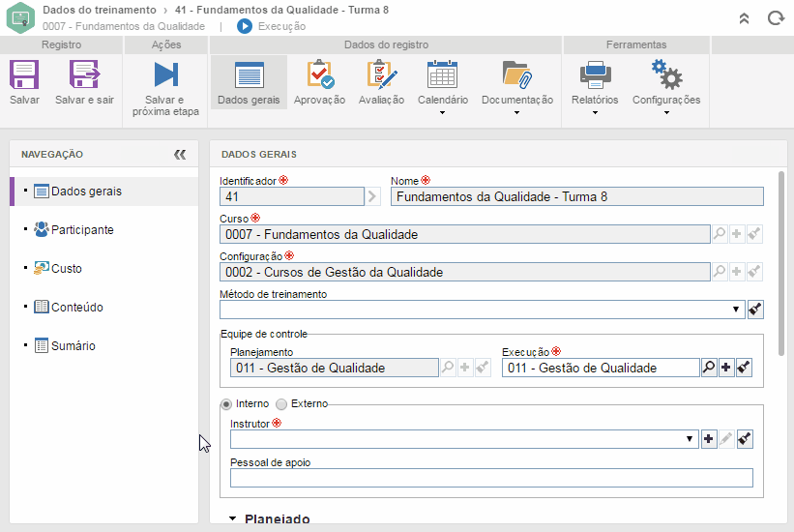Open the Avaliação checklist icon
The height and width of the screenshot is (532, 794).
(381, 76)
